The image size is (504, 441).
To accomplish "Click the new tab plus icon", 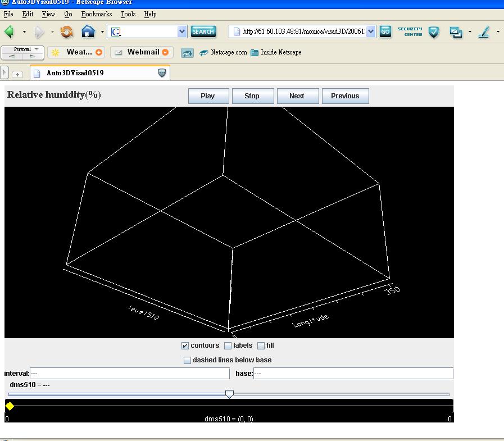I will click(x=17, y=74).
